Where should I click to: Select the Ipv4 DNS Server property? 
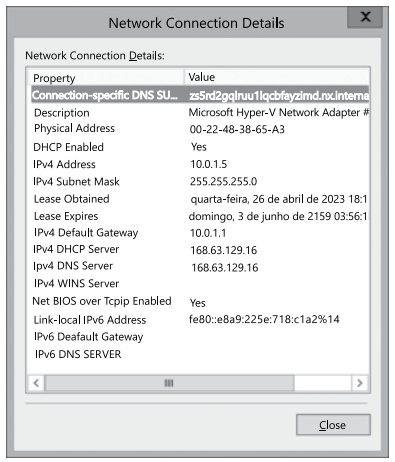pos(73,266)
